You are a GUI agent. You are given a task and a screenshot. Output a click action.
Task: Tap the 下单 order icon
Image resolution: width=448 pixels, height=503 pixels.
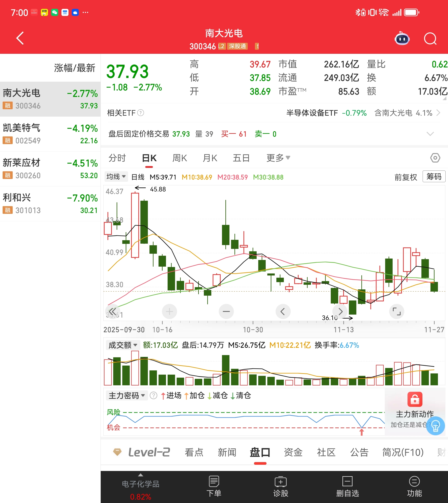tap(214, 486)
